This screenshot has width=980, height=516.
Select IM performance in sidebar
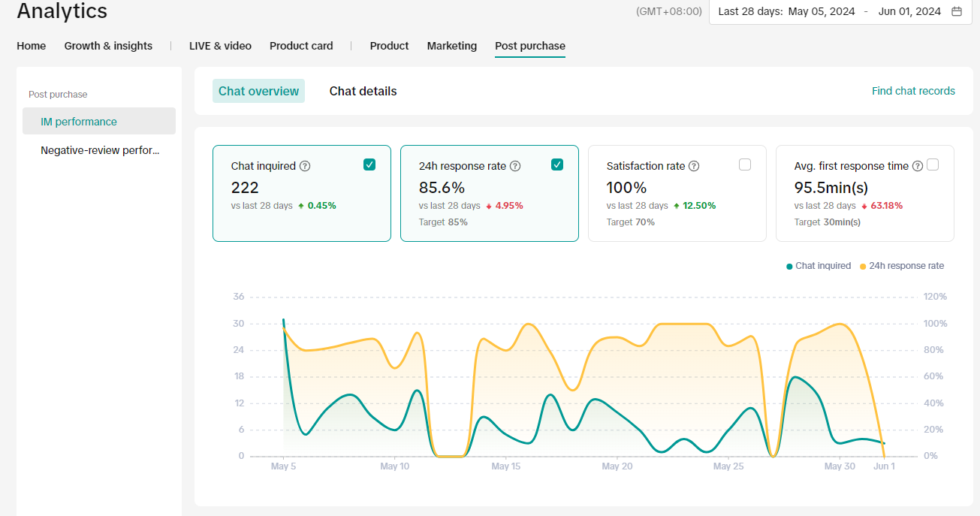tap(79, 122)
